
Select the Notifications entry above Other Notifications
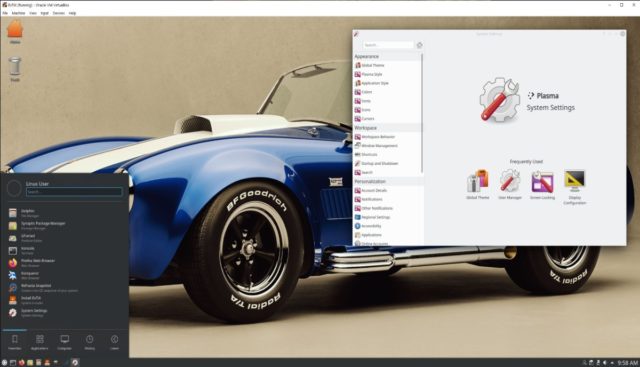[369, 199]
